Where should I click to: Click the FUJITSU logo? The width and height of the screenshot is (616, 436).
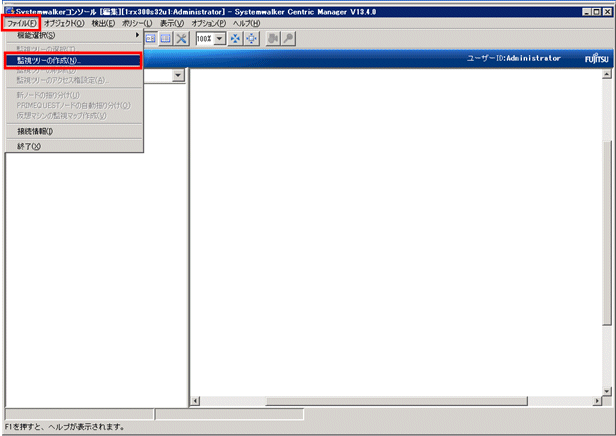click(x=596, y=59)
